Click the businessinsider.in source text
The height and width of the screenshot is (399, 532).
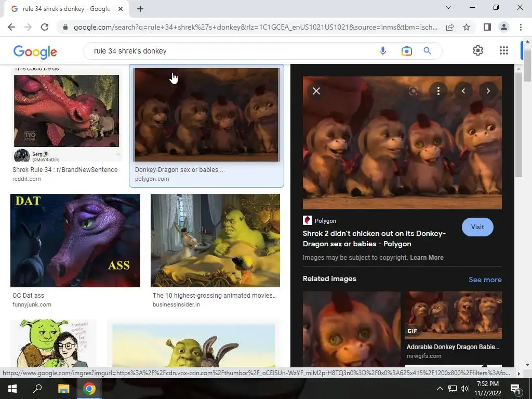tap(177, 304)
